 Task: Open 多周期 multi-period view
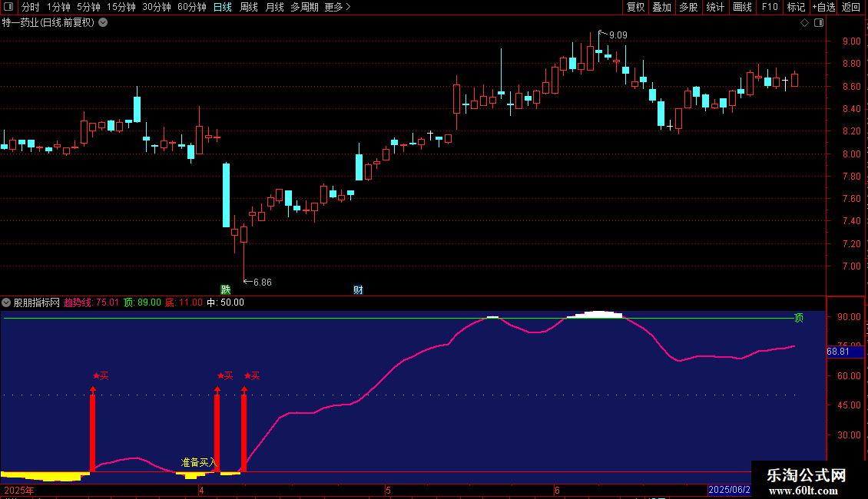tap(304, 7)
